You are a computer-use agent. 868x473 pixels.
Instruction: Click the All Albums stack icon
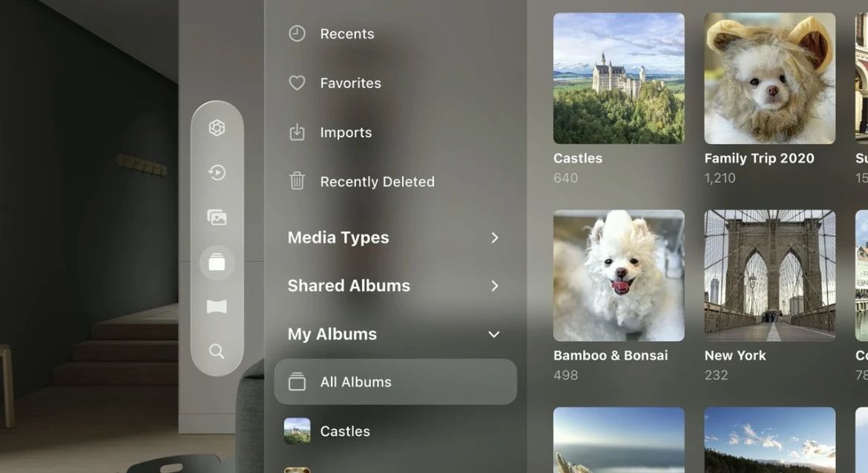pos(297,382)
